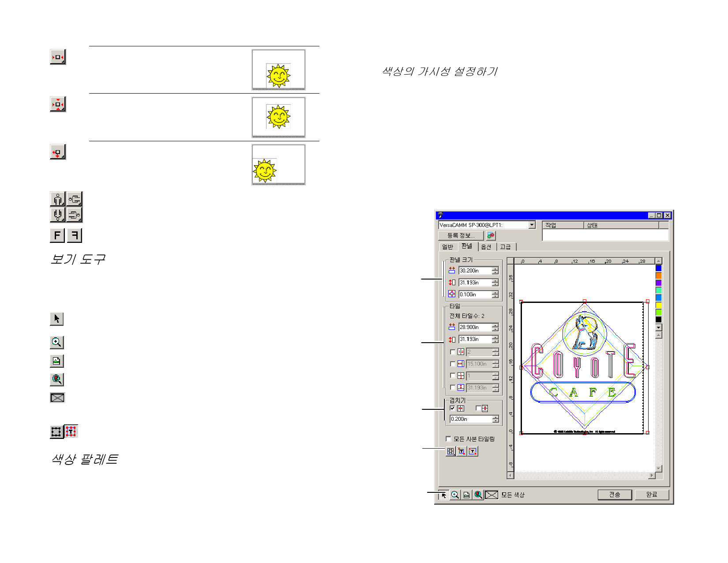
Task: Expand the color palette list arrow
Action: point(659,328)
